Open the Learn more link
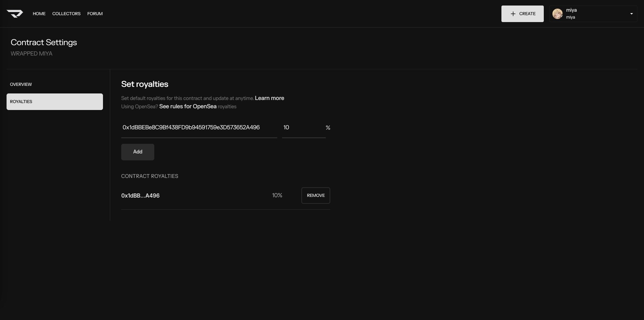Image resolution: width=644 pixels, height=320 pixels. point(269,98)
